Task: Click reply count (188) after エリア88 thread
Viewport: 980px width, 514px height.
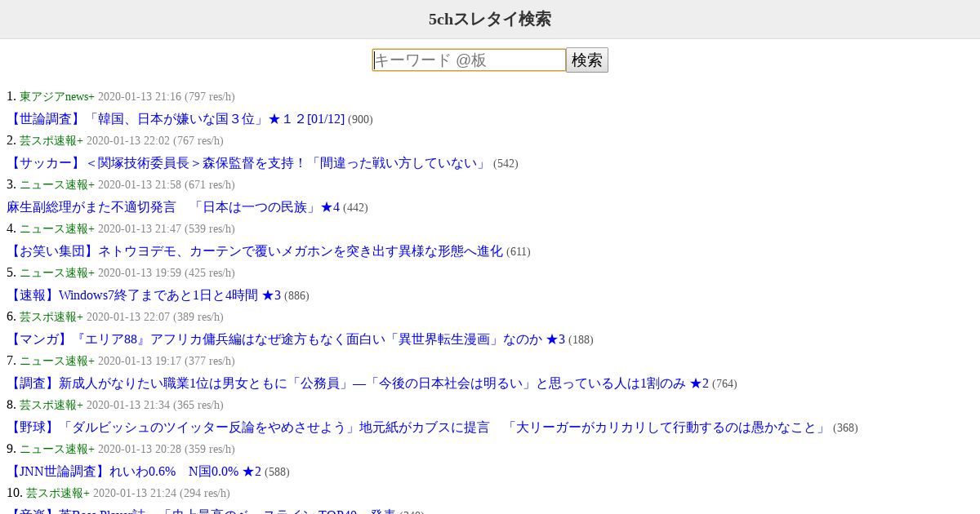Action: click(581, 340)
